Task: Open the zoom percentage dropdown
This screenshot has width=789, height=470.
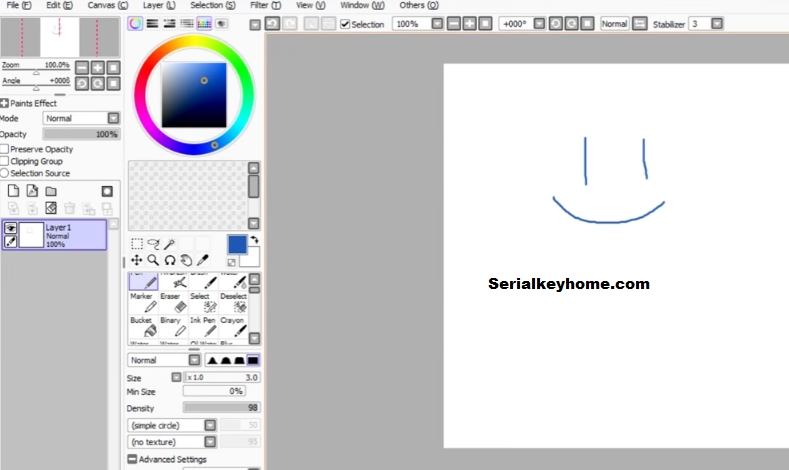Action: [x=437, y=24]
